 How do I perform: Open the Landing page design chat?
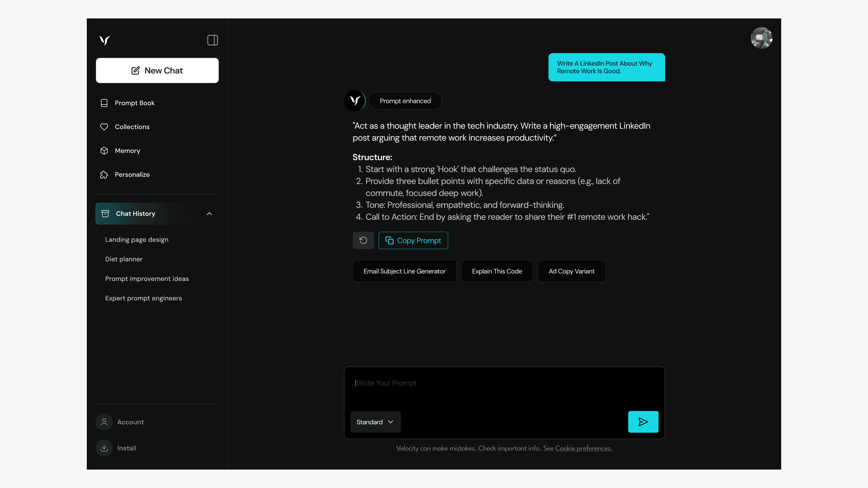(x=136, y=239)
